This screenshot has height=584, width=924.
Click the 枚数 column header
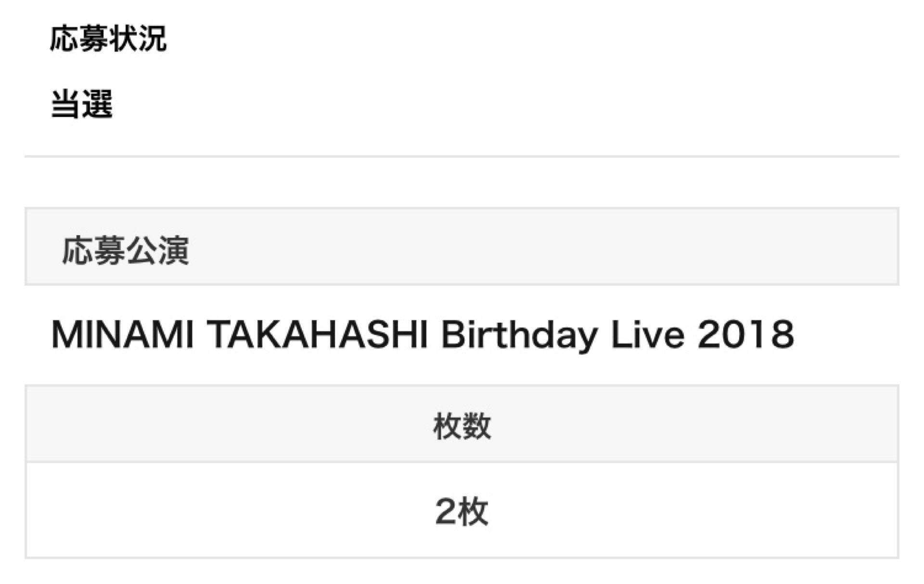(x=462, y=426)
